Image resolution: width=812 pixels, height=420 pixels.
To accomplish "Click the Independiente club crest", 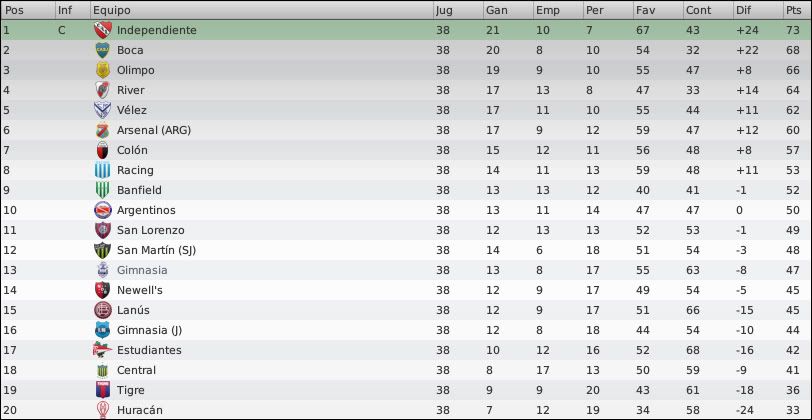I will (103, 30).
